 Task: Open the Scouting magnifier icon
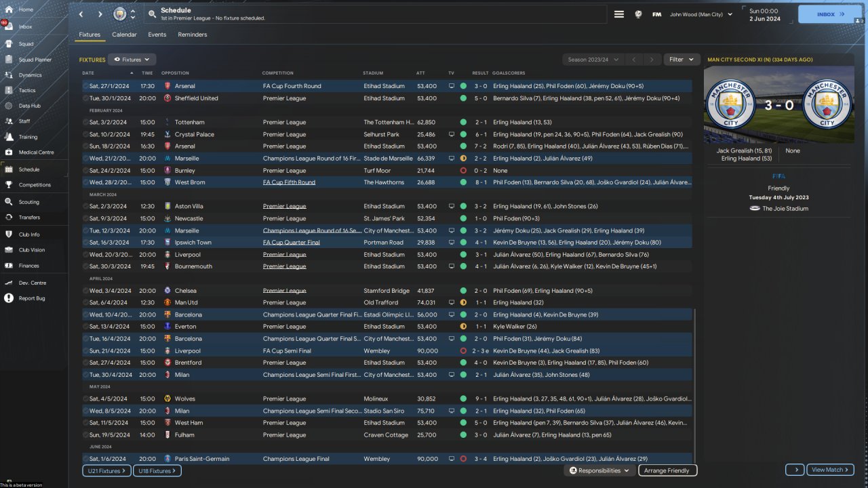9,202
